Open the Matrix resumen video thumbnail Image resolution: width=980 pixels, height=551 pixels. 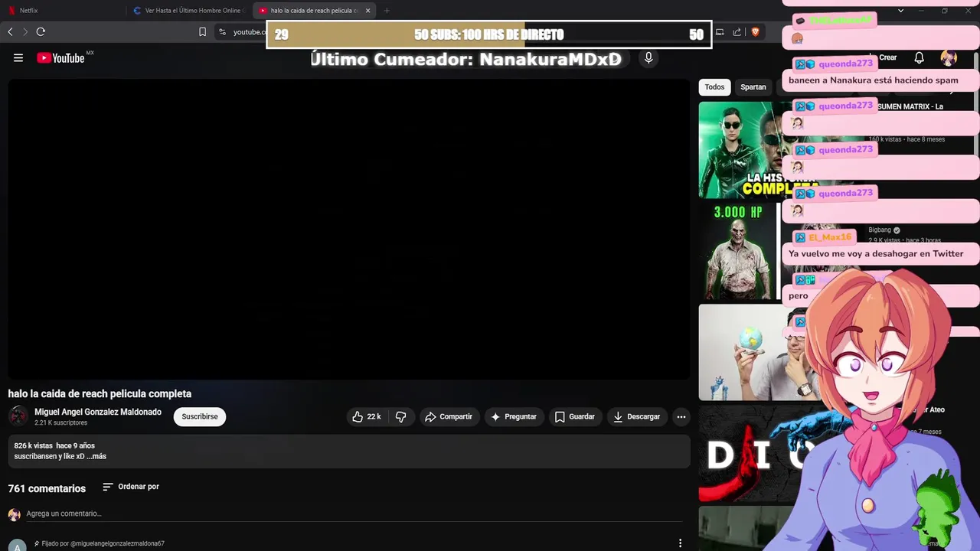pyautogui.click(x=743, y=150)
